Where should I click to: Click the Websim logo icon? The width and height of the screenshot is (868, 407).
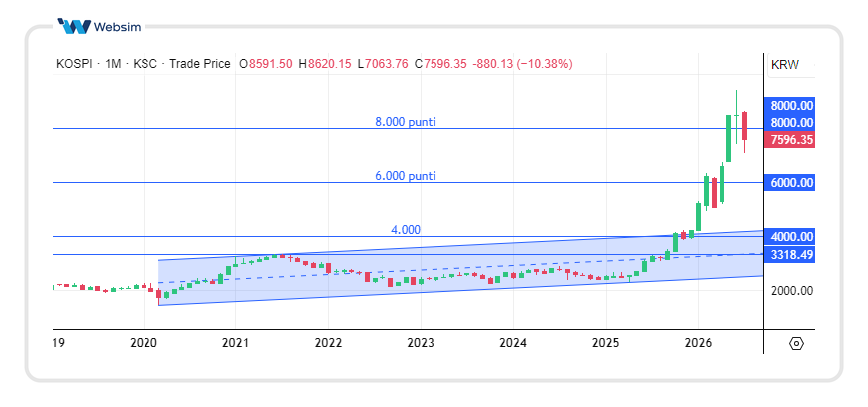[74, 26]
